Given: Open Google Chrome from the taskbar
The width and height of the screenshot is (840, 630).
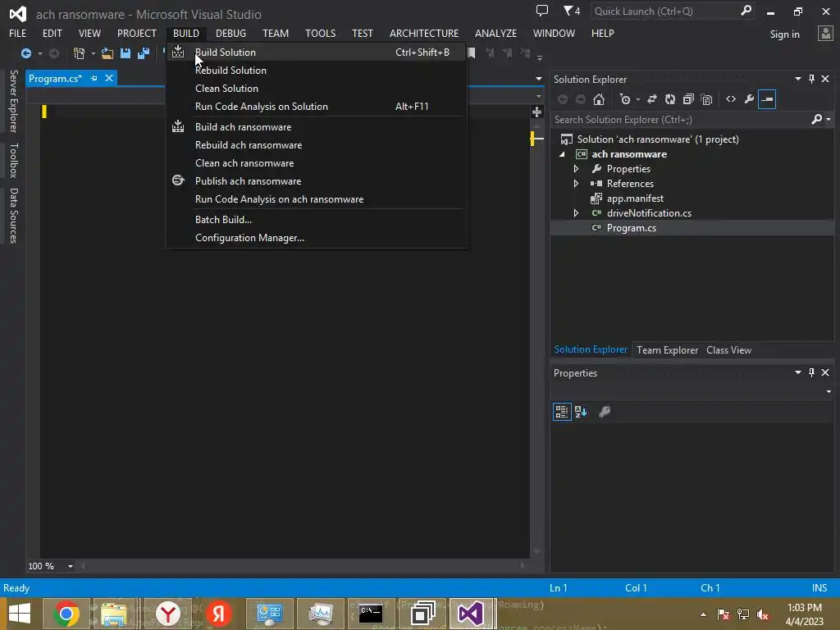Looking at the screenshot, I should click(66, 614).
